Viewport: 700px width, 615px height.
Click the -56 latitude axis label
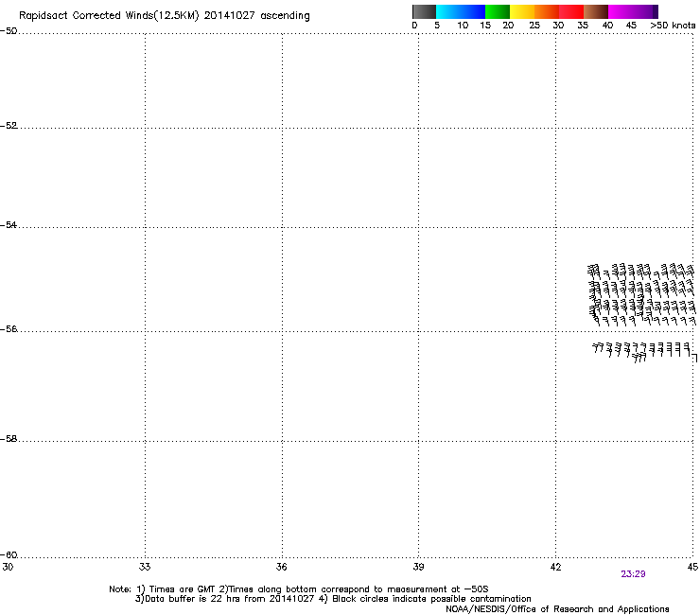click(9, 328)
